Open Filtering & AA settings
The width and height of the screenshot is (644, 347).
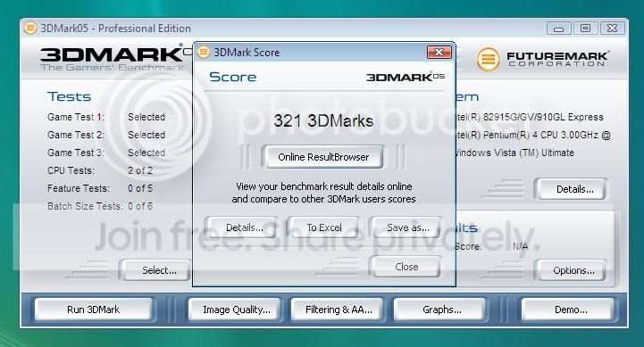338,310
